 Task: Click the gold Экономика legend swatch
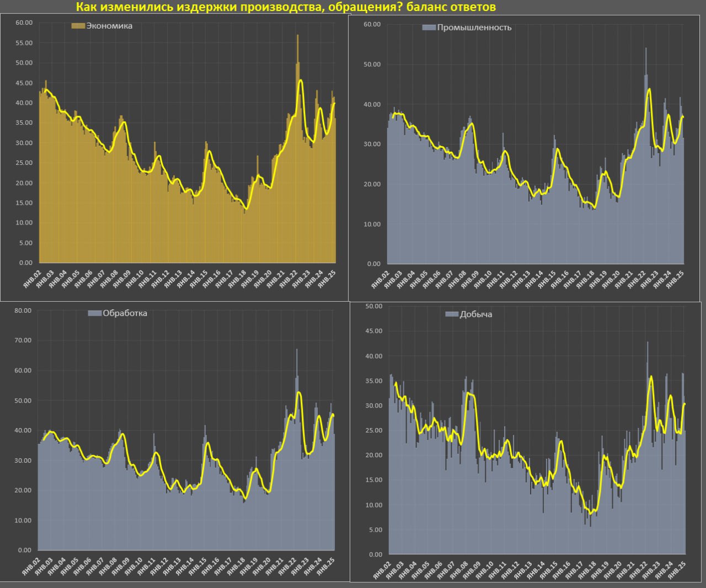click(78, 26)
